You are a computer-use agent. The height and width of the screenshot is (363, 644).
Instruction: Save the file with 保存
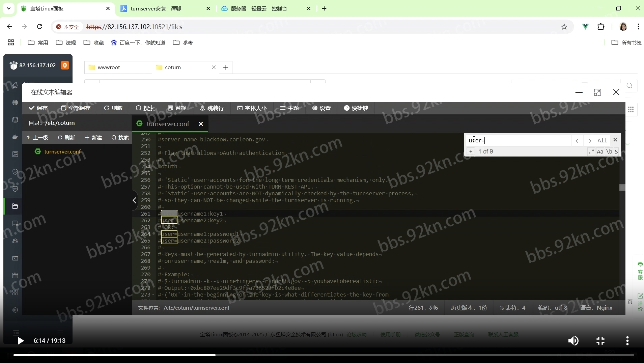38,108
